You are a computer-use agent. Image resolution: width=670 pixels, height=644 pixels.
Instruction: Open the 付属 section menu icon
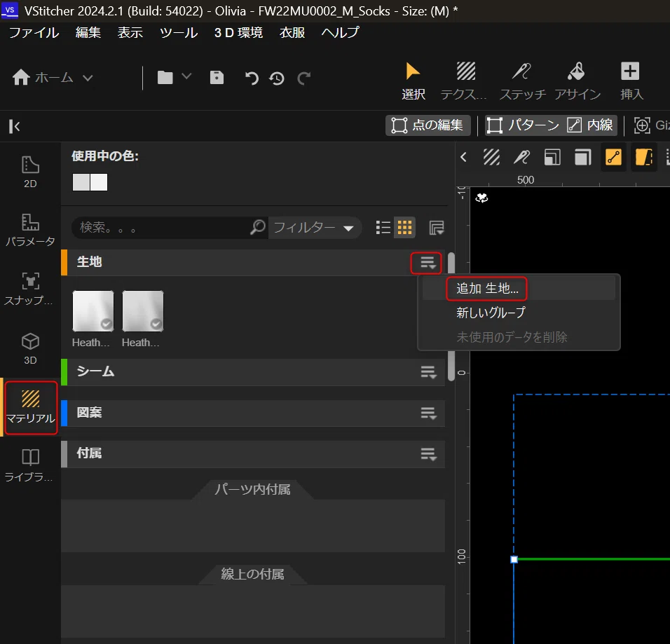pos(428,454)
